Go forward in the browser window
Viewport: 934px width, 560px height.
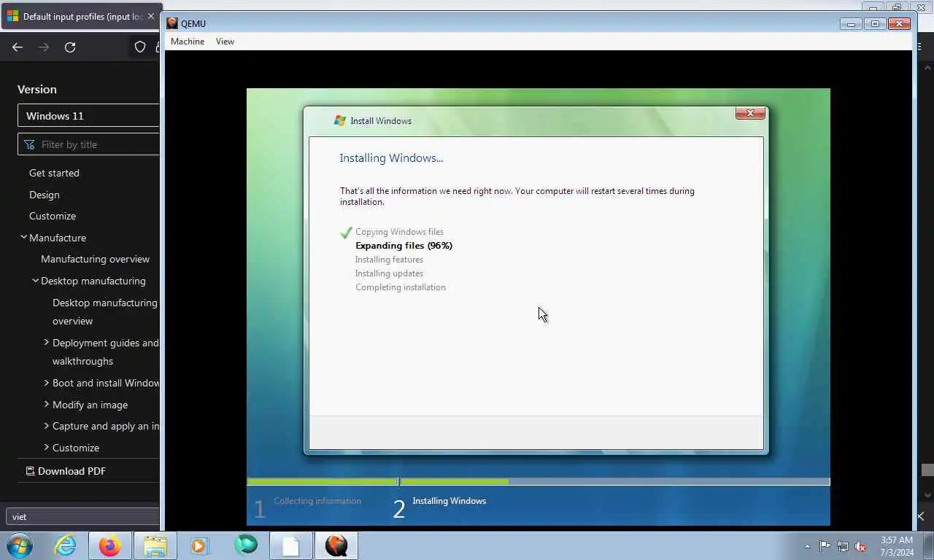coord(44,47)
